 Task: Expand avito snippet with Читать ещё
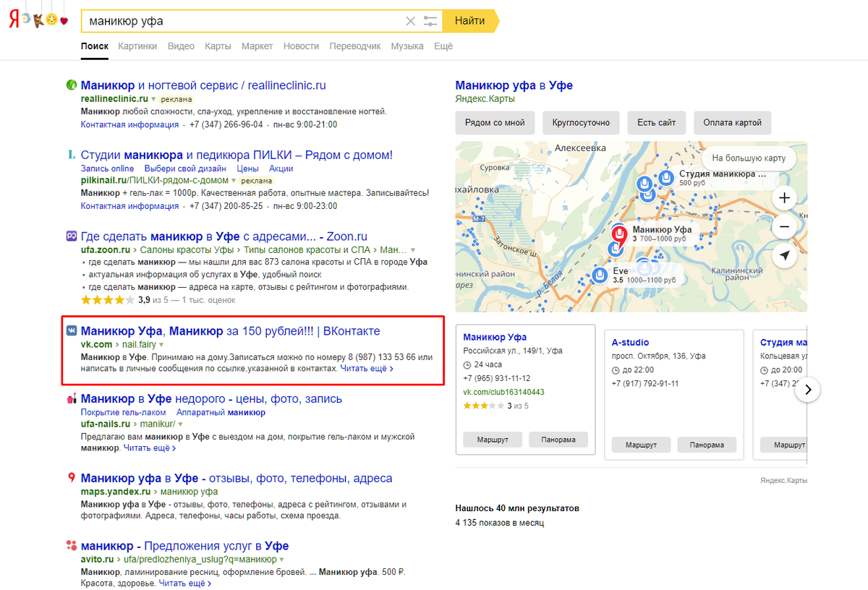(184, 583)
